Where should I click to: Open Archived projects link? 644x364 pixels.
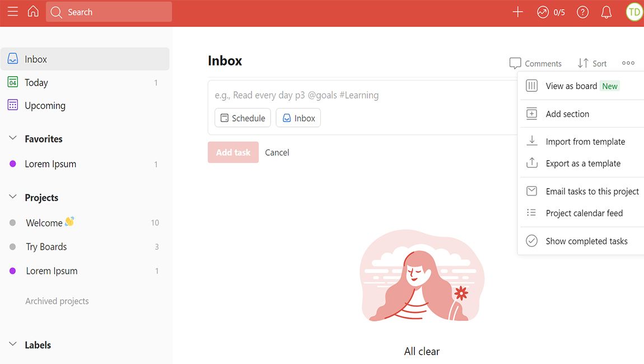click(x=57, y=301)
